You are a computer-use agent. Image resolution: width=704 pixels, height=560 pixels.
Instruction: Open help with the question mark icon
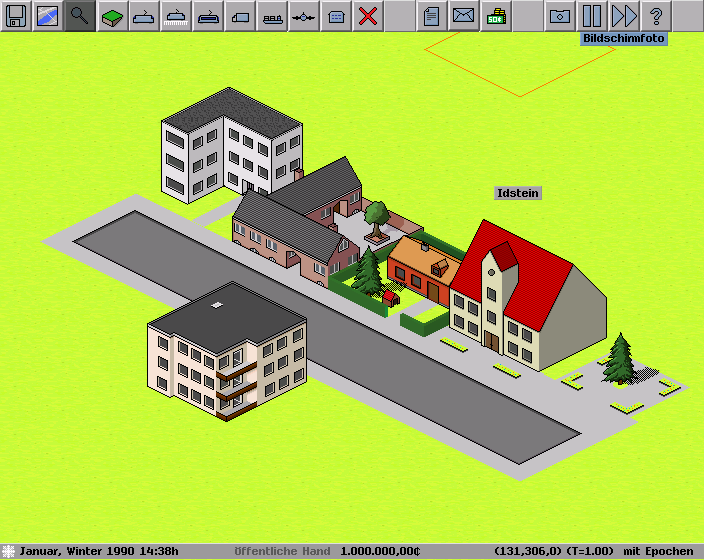click(656, 16)
